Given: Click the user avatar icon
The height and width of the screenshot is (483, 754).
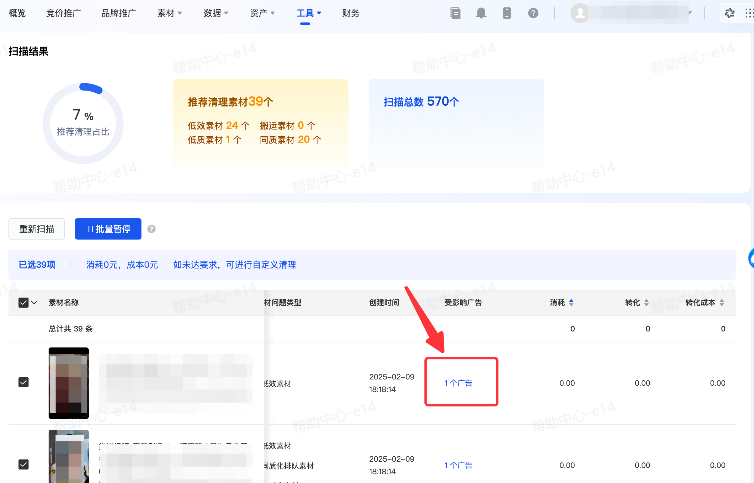Looking at the screenshot, I should pos(580,13).
